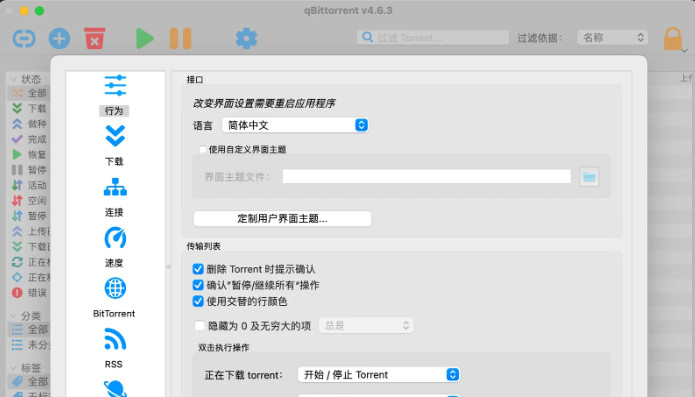Click the orange pause icon

pos(180,38)
